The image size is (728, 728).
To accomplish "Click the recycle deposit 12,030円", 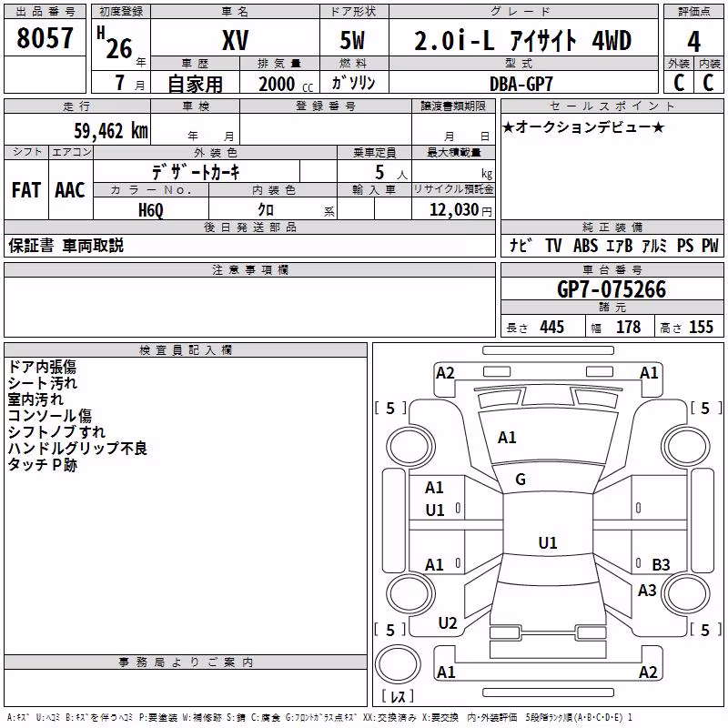I will tap(460, 210).
